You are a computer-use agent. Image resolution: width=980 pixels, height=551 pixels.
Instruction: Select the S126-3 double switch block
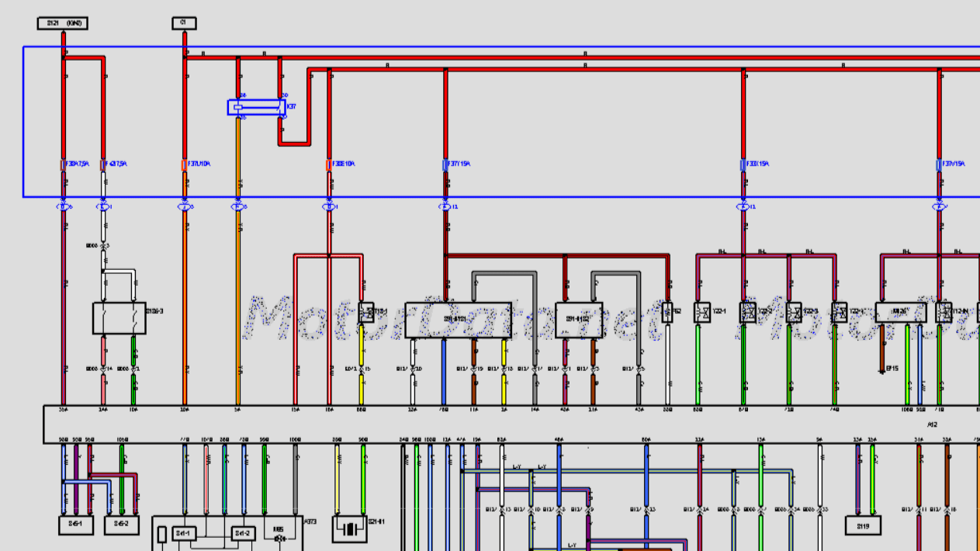[x=119, y=318]
